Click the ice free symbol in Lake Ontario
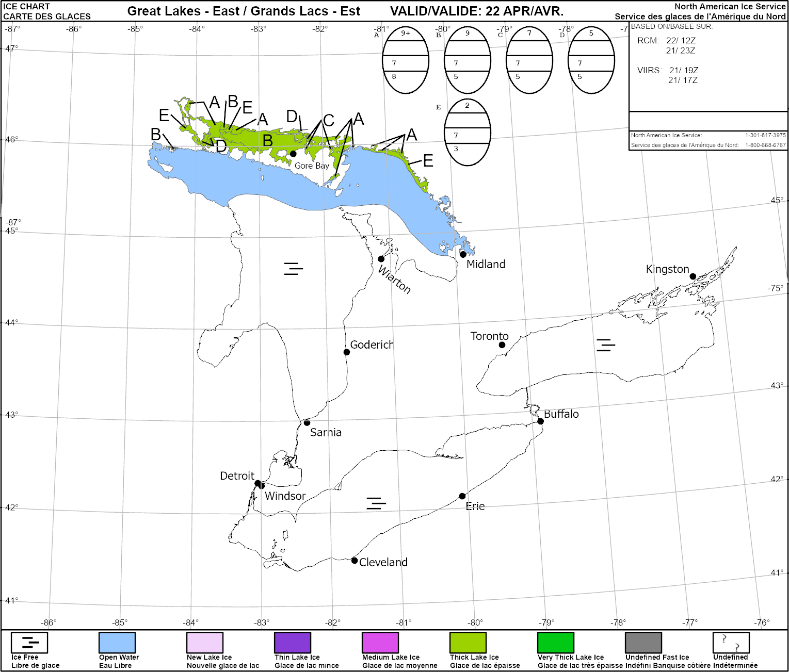The height and width of the screenshot is (672, 789). 605,345
